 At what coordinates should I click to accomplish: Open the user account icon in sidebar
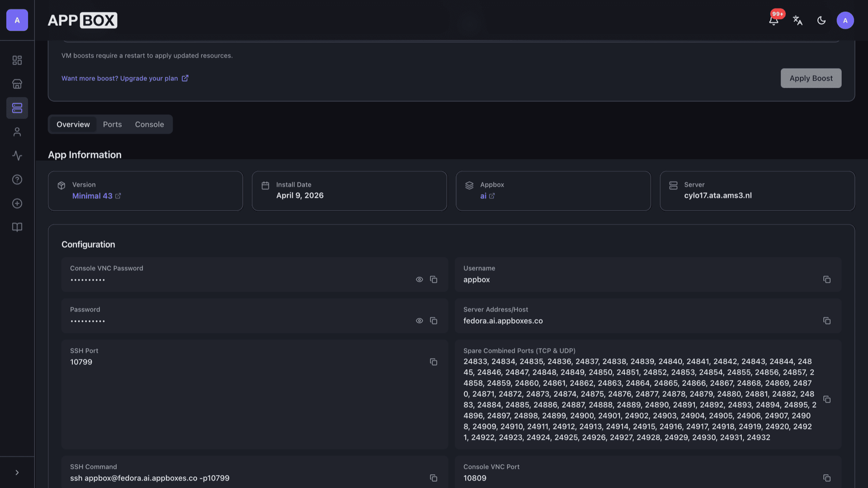coord(17,132)
